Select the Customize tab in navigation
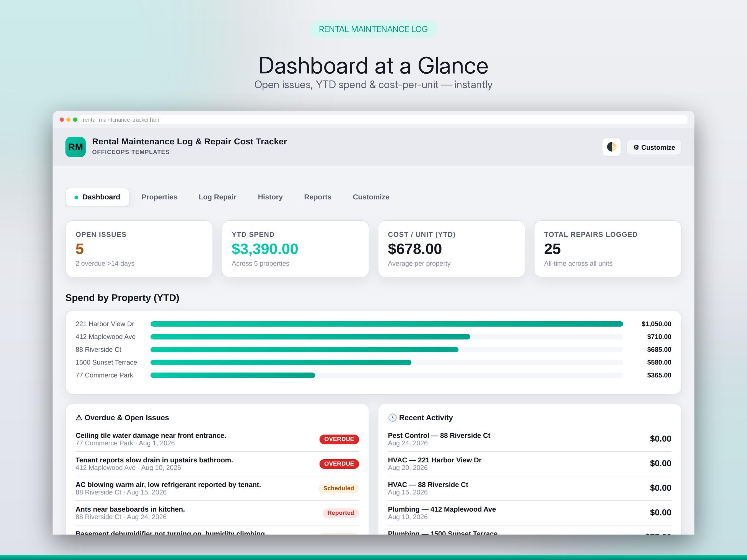 coord(371,197)
